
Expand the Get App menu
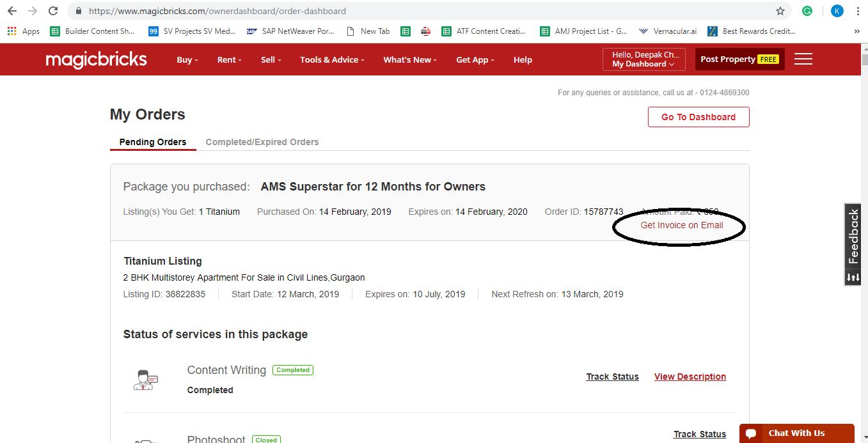(475, 59)
